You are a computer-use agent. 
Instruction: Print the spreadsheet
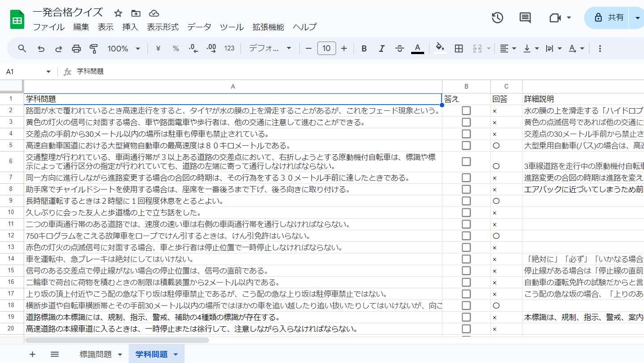pyautogui.click(x=76, y=48)
